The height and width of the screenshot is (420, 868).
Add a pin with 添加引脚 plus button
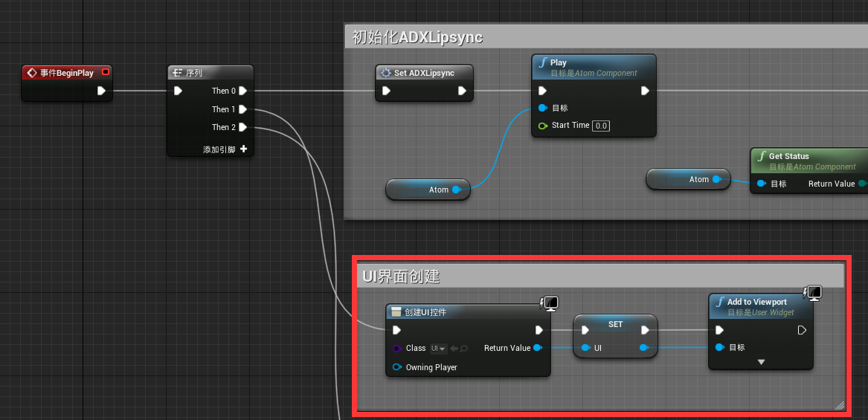(x=243, y=149)
